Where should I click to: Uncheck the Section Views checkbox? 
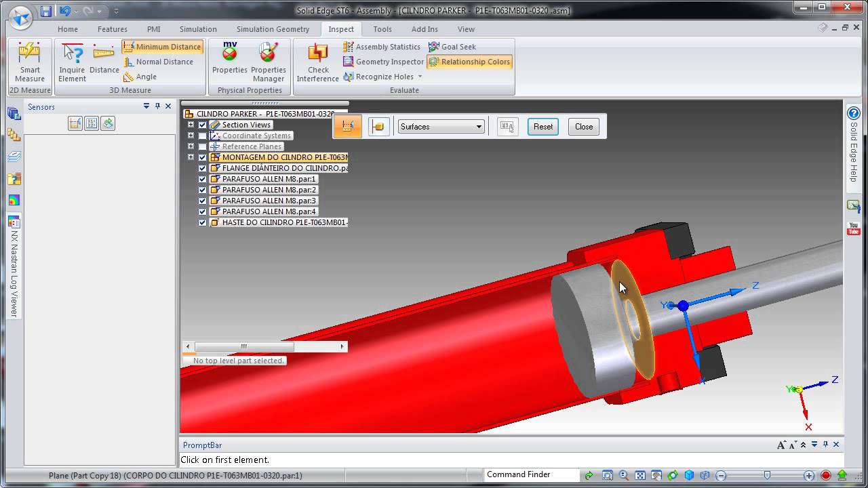(202, 125)
